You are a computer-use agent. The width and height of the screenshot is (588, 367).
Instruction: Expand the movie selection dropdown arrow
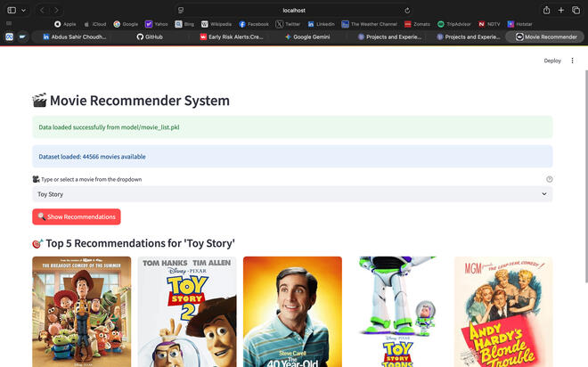(543, 194)
